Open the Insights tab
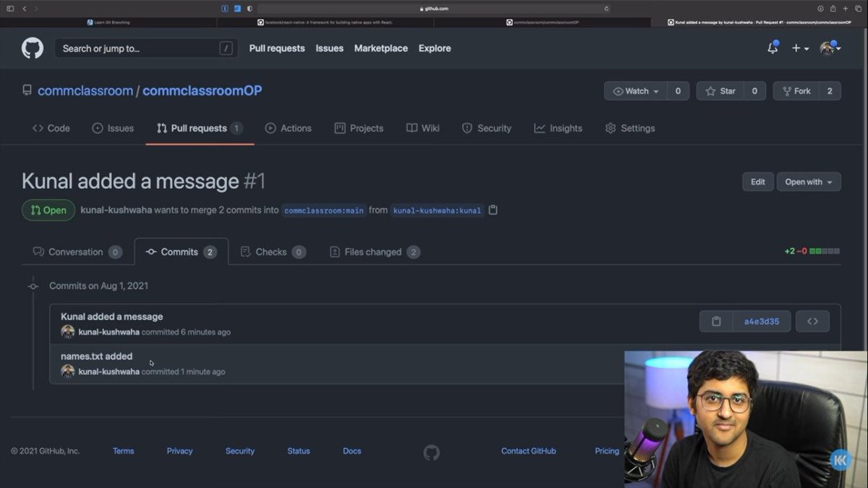 (x=558, y=128)
